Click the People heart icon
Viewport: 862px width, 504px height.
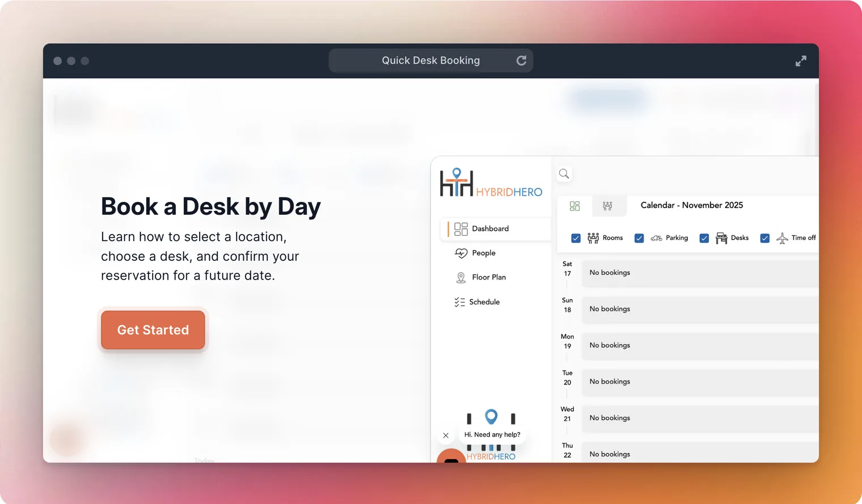(x=461, y=253)
